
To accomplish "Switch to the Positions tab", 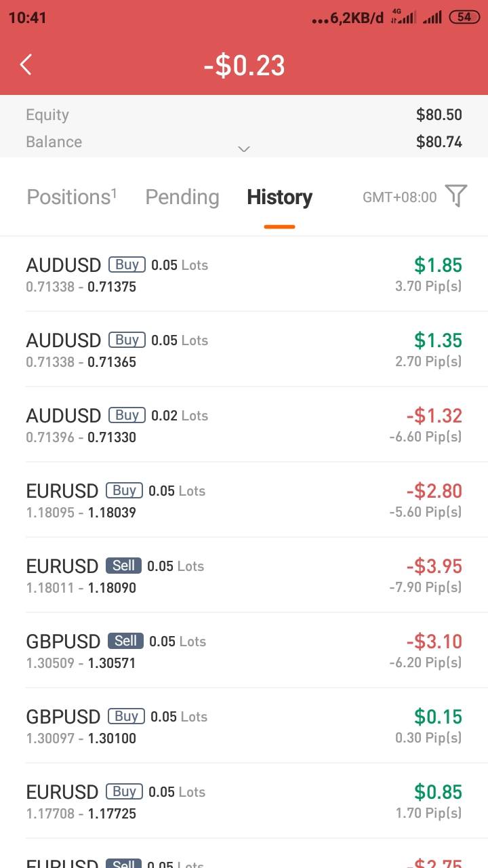I will (x=72, y=197).
